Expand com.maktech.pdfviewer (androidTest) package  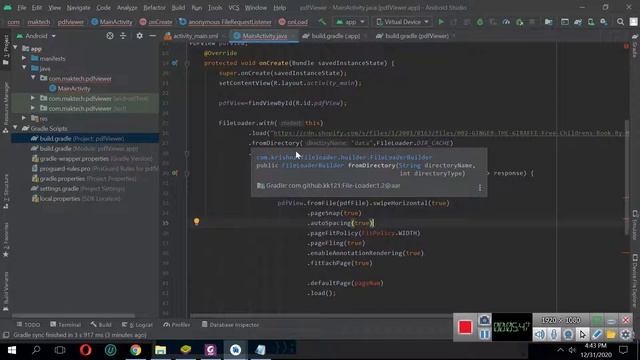[x=33, y=98]
